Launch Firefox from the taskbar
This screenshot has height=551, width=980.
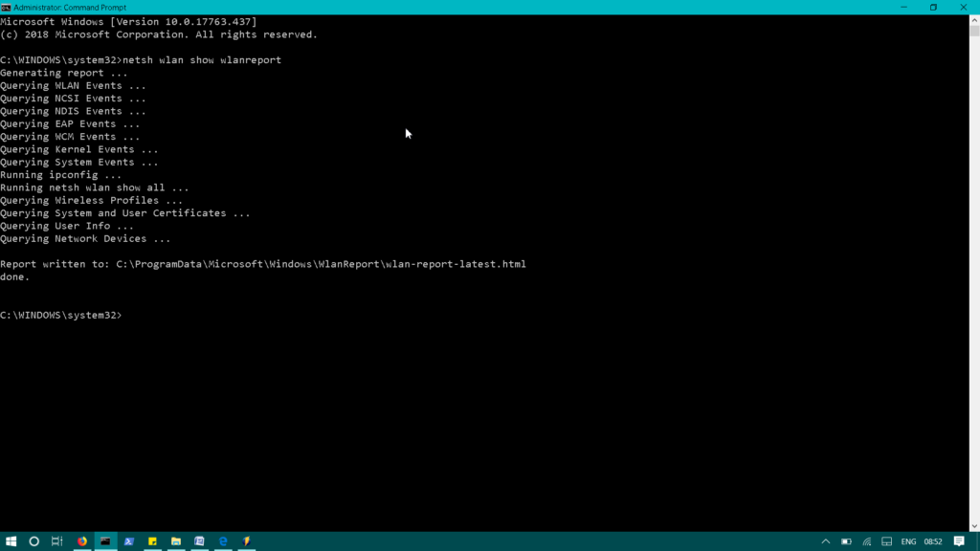(82, 541)
